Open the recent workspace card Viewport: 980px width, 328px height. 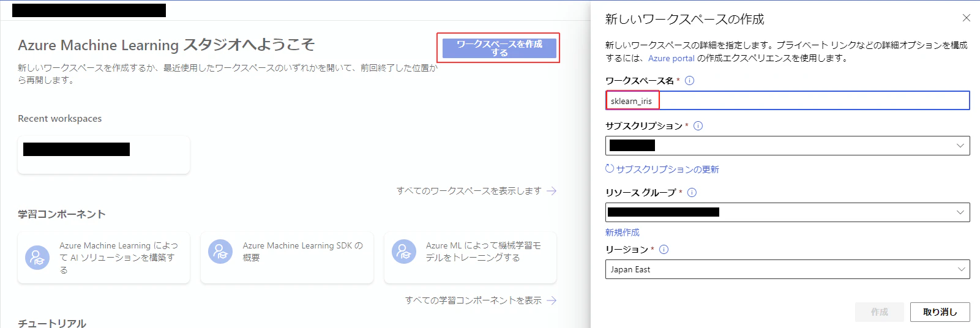(103, 155)
